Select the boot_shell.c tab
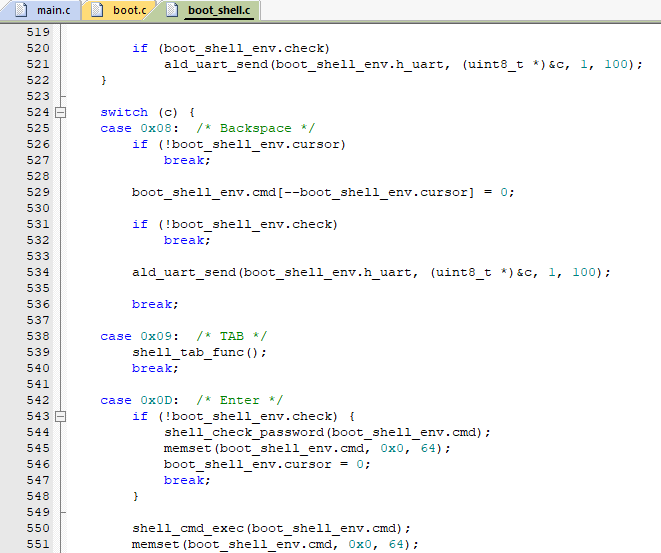 pyautogui.click(x=218, y=11)
